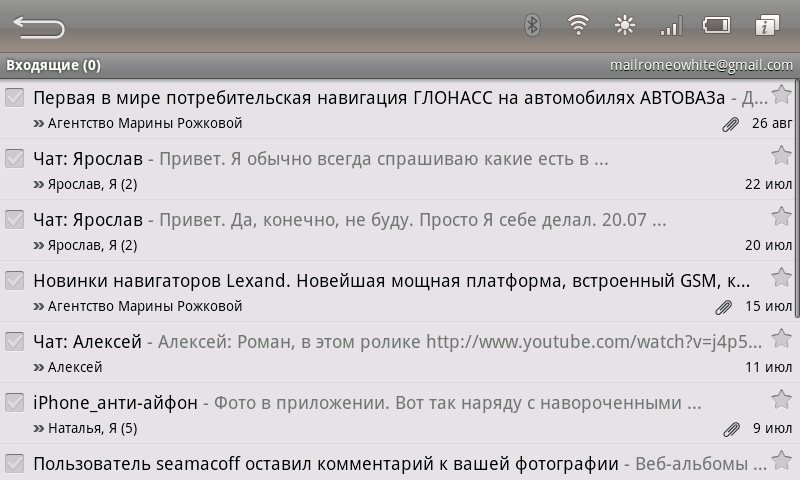800x480 pixels.
Task: Tap the cellular signal bars icon
Action: 671,26
